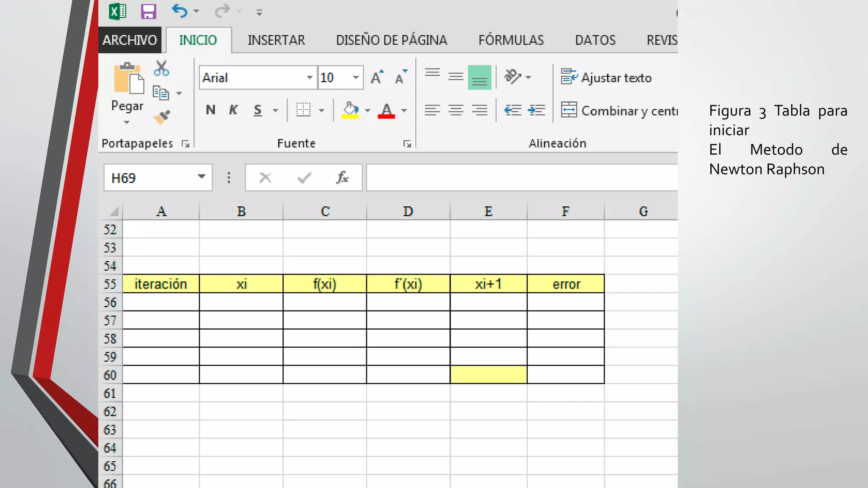The width and height of the screenshot is (868, 488).
Task: Open the FÓRMULAS ribbon tab
Action: click(x=511, y=40)
